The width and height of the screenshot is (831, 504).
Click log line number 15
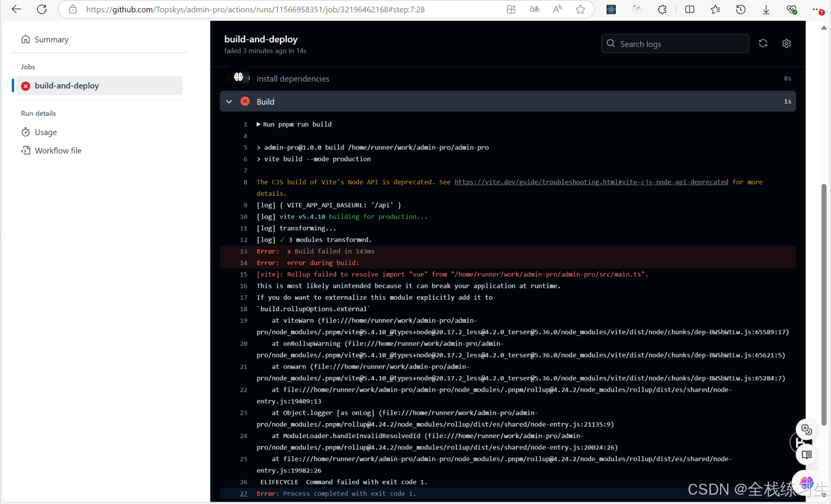point(244,274)
